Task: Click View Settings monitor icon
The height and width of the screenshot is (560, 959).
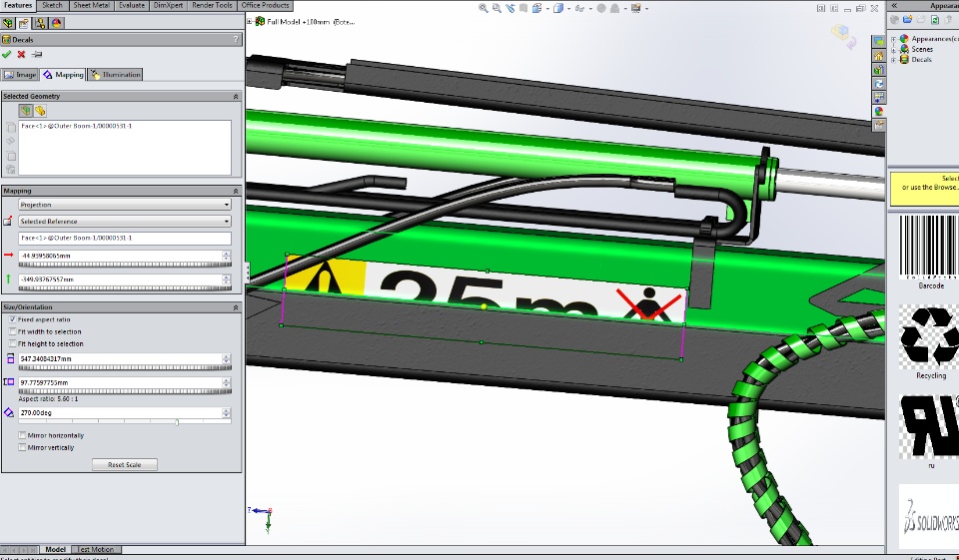Action: (636, 8)
